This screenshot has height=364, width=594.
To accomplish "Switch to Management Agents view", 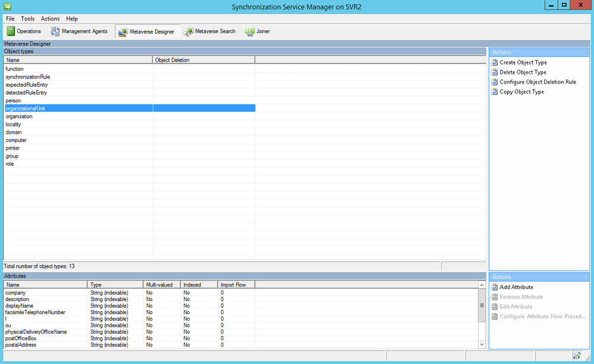I will [x=79, y=31].
